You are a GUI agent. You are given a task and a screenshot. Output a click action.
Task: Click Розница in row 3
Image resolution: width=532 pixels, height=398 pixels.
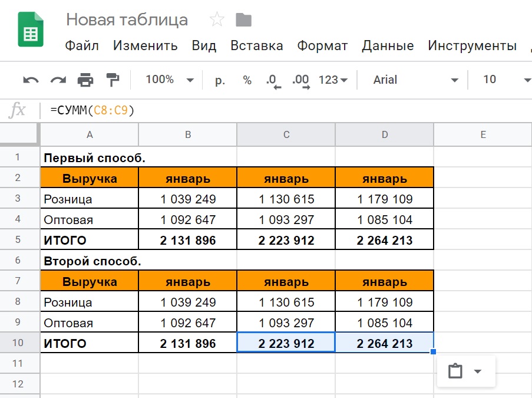pyautogui.click(x=90, y=199)
